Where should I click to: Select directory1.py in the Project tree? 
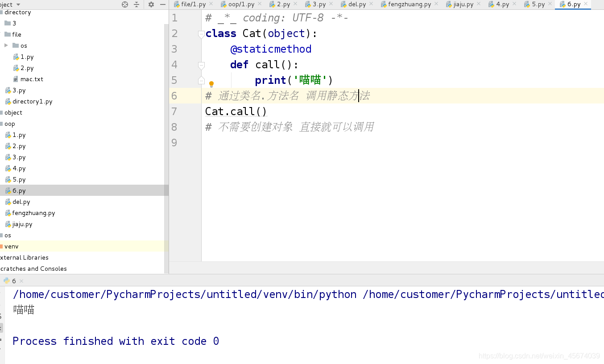click(x=32, y=101)
